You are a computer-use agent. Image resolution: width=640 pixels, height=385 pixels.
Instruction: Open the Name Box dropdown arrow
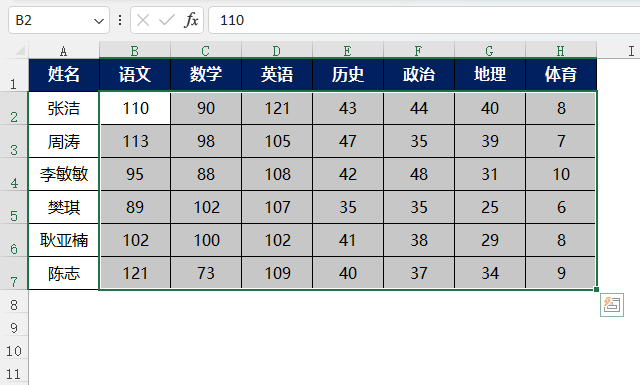tap(98, 20)
